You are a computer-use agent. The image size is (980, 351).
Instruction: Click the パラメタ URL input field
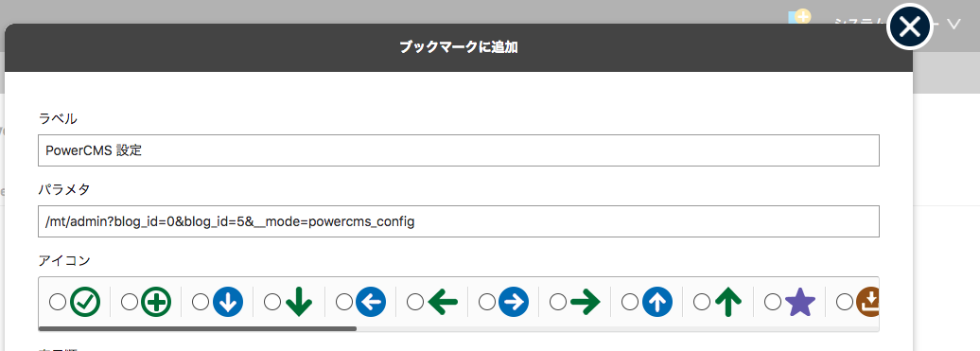point(459,221)
